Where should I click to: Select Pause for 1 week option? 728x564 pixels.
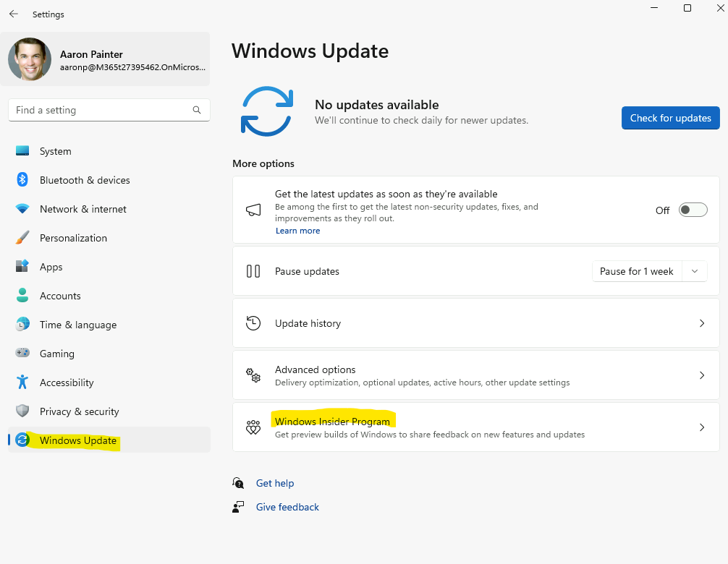pyautogui.click(x=637, y=271)
